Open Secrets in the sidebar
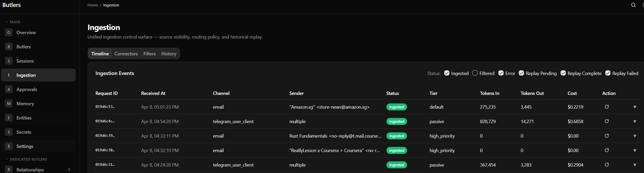This screenshot has height=173, width=644. coord(38,132)
